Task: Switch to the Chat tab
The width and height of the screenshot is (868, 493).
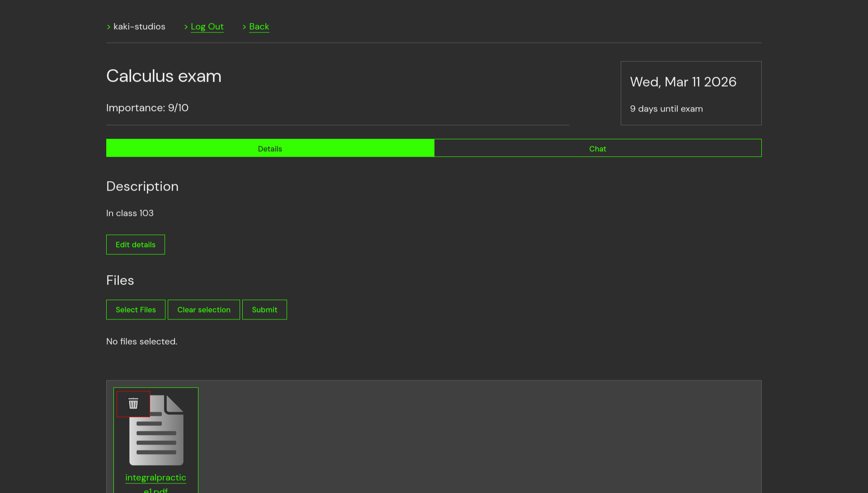Action: tap(597, 148)
